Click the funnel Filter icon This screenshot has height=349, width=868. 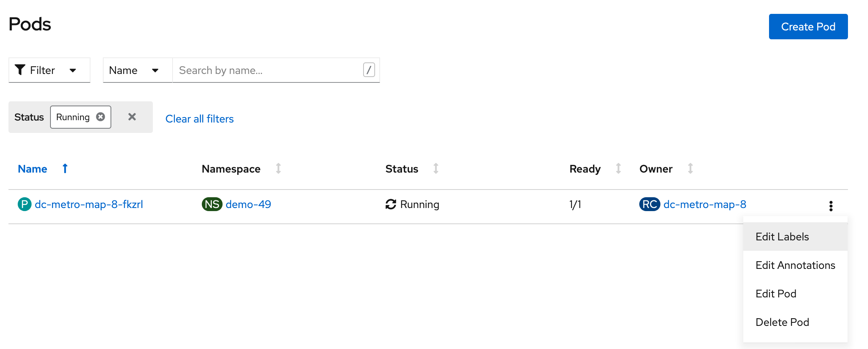pyautogui.click(x=20, y=70)
